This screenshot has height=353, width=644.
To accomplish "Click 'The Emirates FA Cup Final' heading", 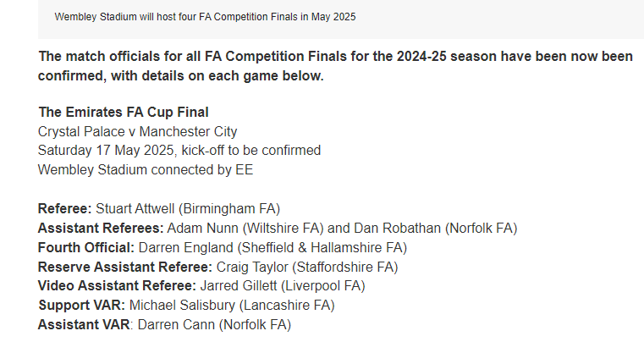I will click(124, 113).
